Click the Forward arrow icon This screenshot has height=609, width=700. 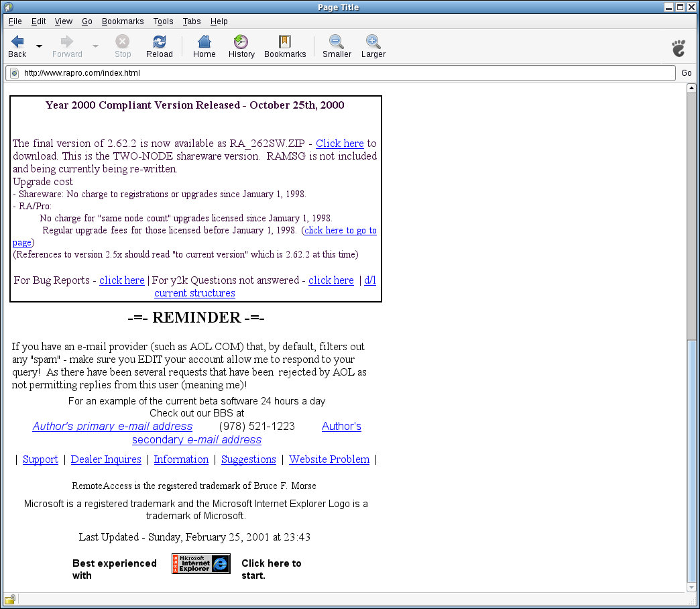click(67, 42)
